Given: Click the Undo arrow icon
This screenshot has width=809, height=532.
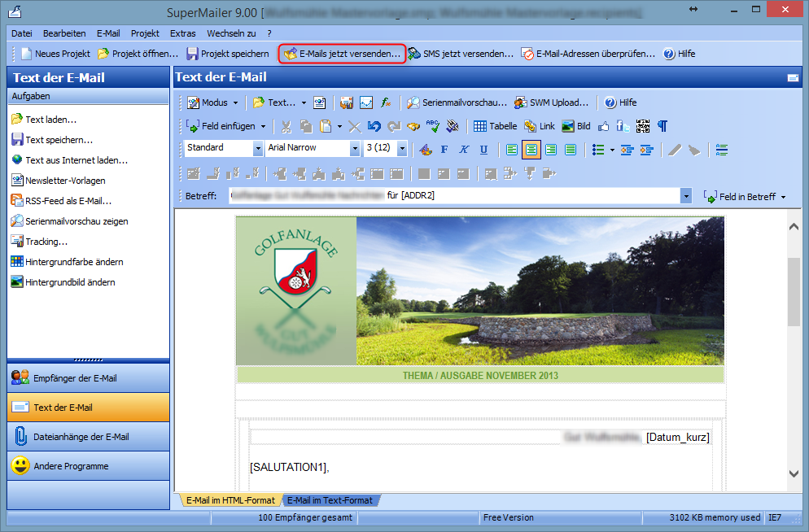Looking at the screenshot, I should coord(374,126).
